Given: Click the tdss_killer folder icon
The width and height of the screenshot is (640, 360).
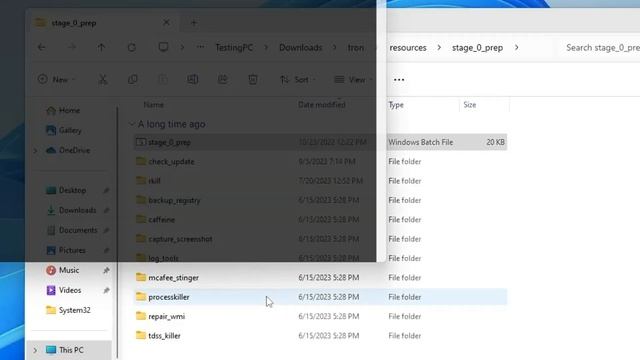Looking at the screenshot, I should (x=141, y=335).
